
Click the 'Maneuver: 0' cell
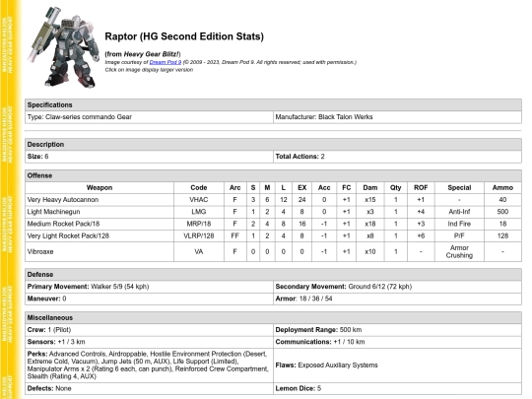click(x=149, y=299)
